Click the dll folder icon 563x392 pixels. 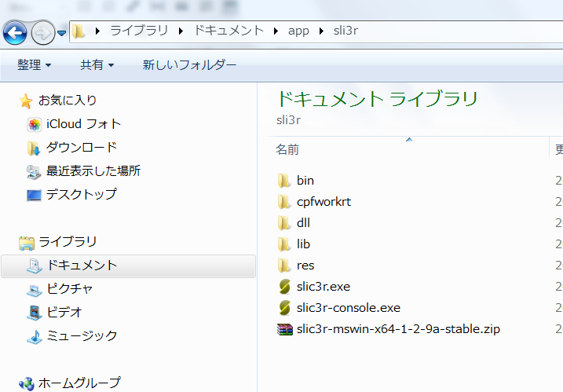284,223
